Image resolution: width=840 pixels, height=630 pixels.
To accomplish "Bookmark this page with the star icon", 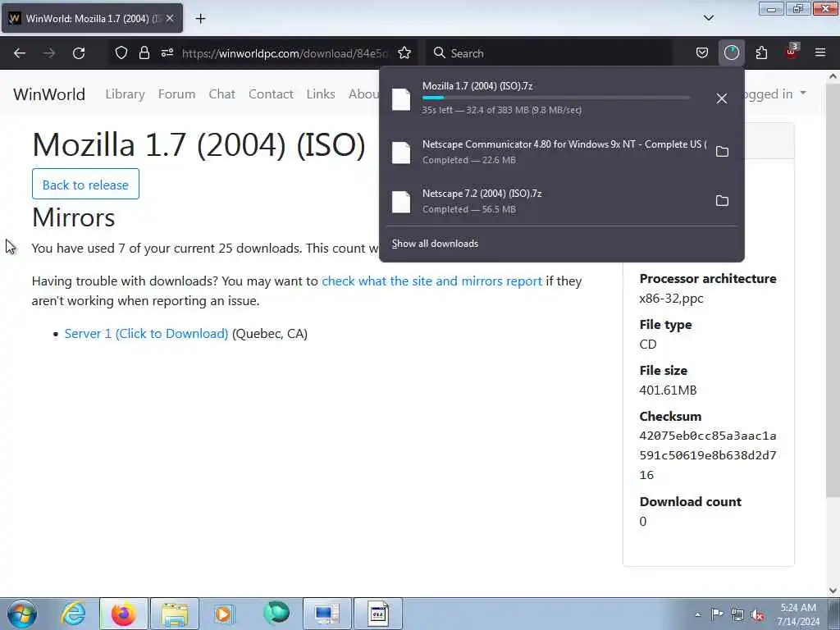I will pos(404,53).
